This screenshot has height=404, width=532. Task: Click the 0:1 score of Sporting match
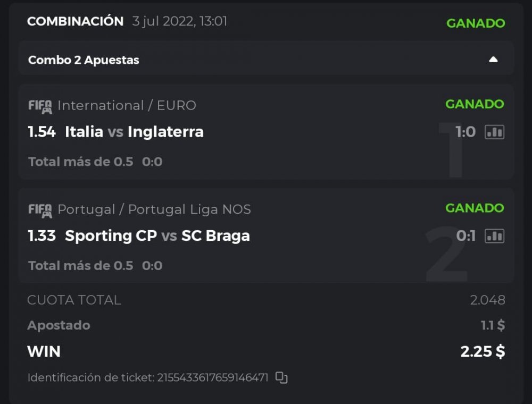(x=465, y=236)
